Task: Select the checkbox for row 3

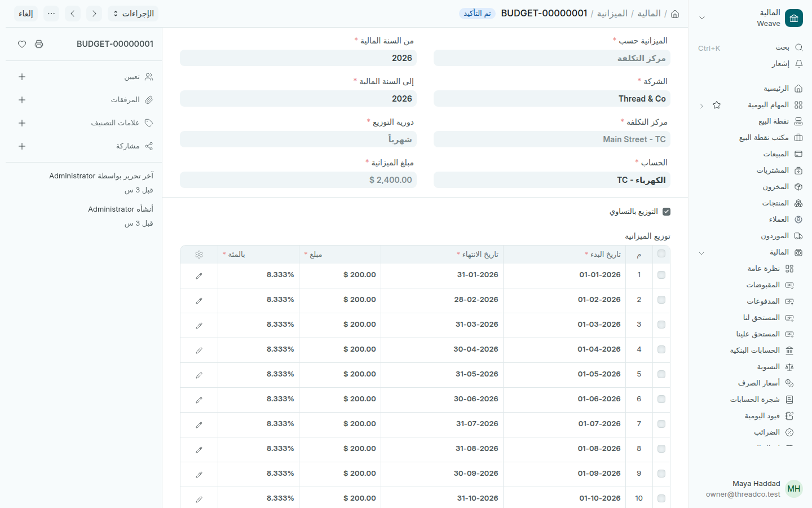Action: click(661, 325)
